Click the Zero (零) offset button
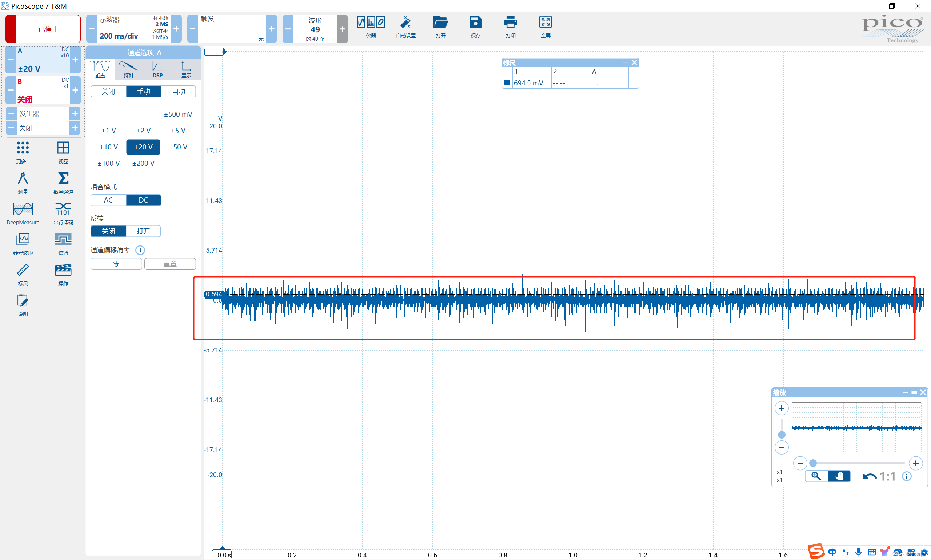This screenshot has height=560, width=931. [x=116, y=264]
